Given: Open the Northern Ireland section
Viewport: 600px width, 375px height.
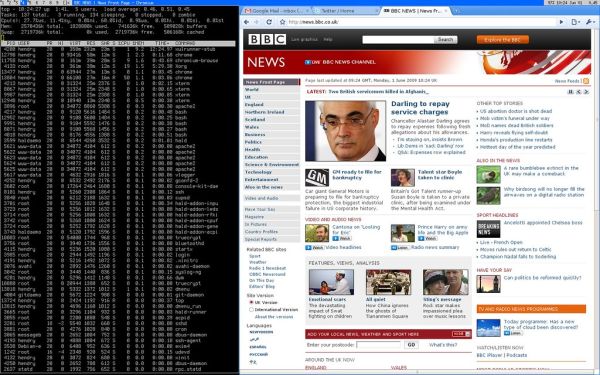Looking at the screenshot, I should 272,112.
